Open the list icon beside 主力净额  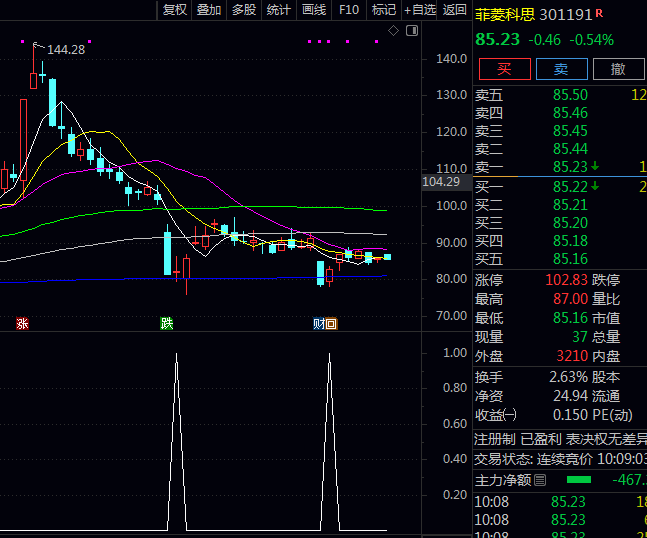tap(541, 480)
